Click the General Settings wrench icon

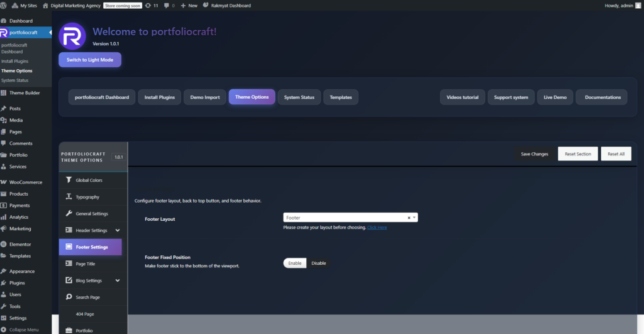69,213
